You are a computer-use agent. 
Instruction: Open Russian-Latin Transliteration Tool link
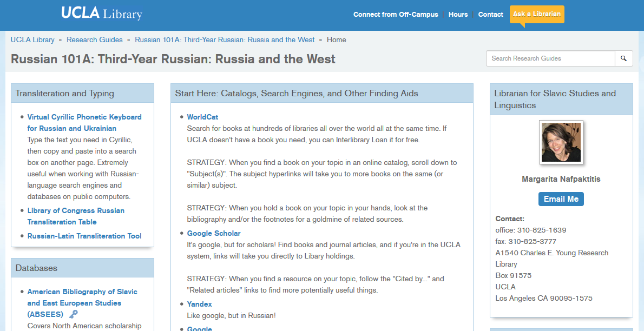84,236
